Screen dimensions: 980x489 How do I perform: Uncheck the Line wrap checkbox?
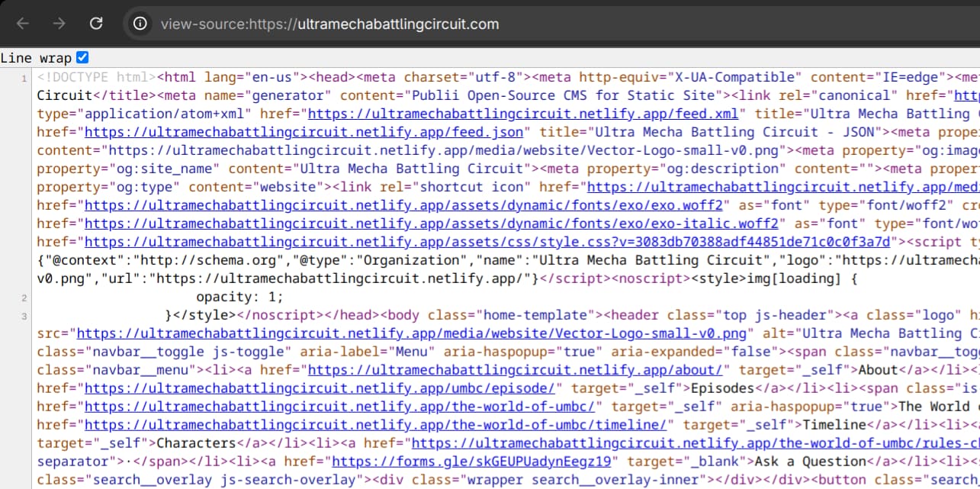click(x=82, y=57)
